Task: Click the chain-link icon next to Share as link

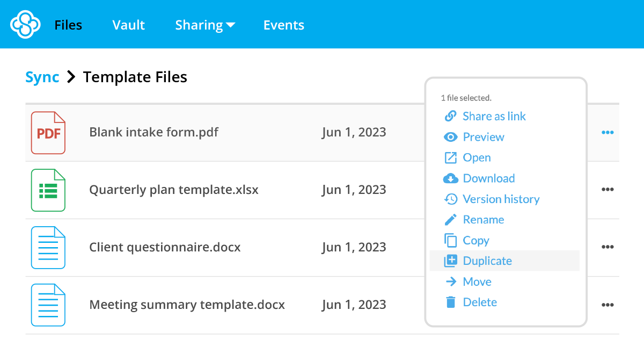Action: coord(451,116)
